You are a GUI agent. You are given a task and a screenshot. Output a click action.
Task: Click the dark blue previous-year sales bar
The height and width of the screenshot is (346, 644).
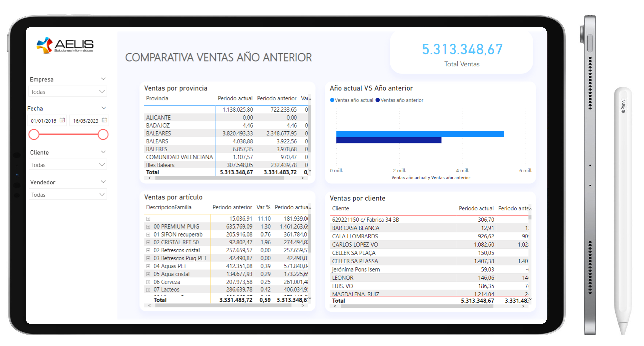coord(389,140)
